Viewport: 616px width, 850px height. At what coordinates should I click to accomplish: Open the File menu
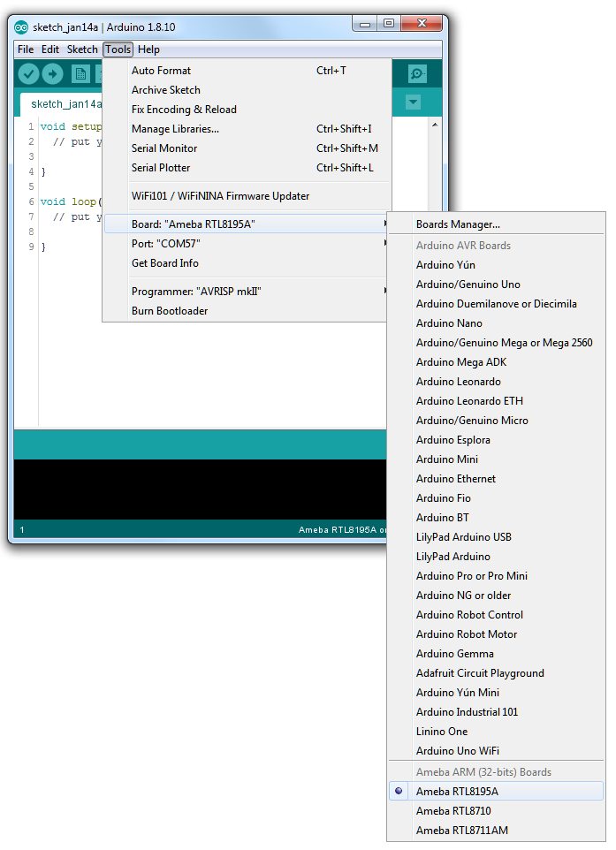[x=26, y=49]
